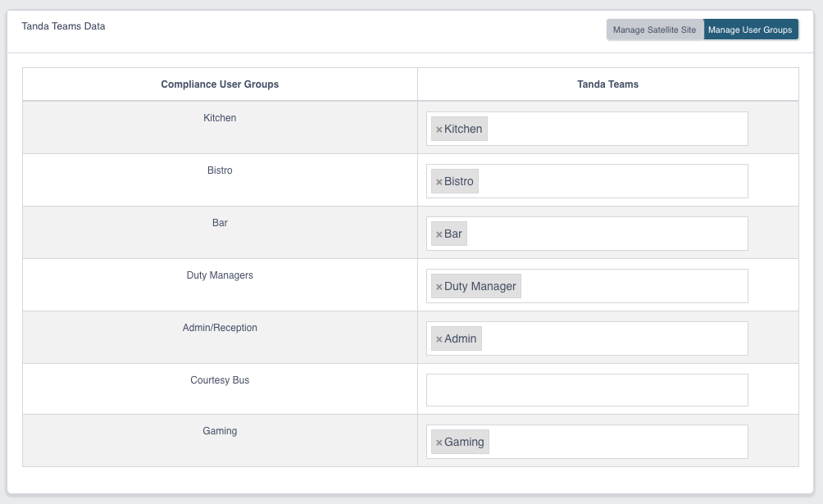Remove the Gaming team tag
The image size is (823, 504).
point(439,443)
